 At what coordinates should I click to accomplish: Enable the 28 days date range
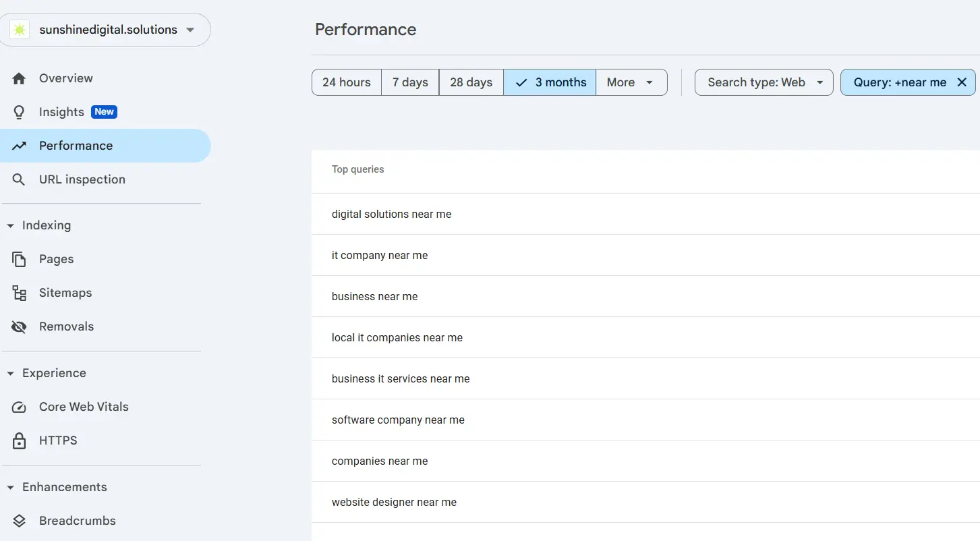click(x=470, y=82)
